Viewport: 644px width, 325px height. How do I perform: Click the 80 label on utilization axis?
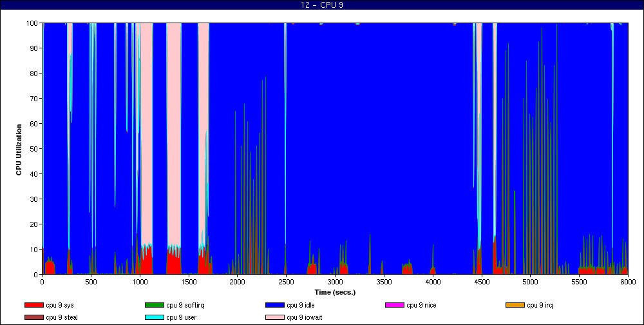(x=34, y=74)
